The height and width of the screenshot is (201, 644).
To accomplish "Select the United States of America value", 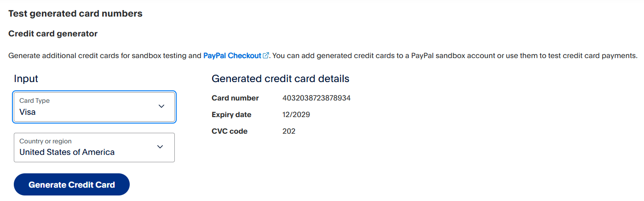I will (67, 152).
